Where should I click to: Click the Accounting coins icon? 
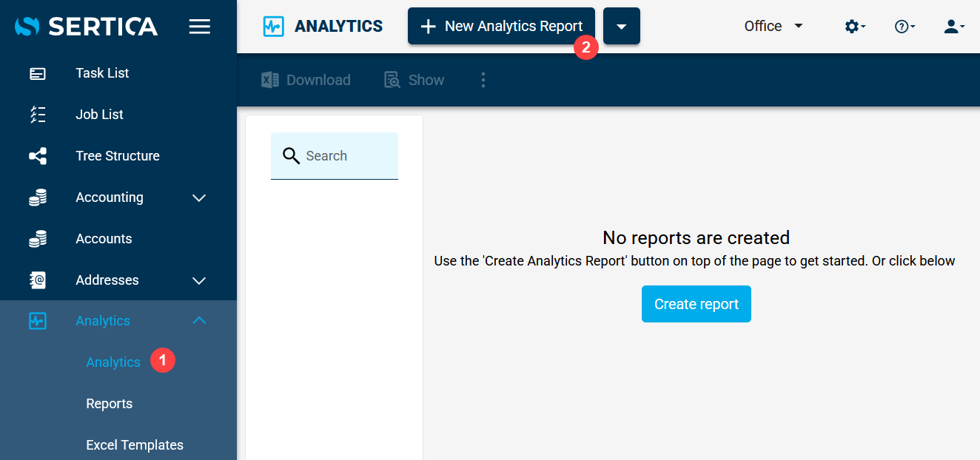point(38,197)
